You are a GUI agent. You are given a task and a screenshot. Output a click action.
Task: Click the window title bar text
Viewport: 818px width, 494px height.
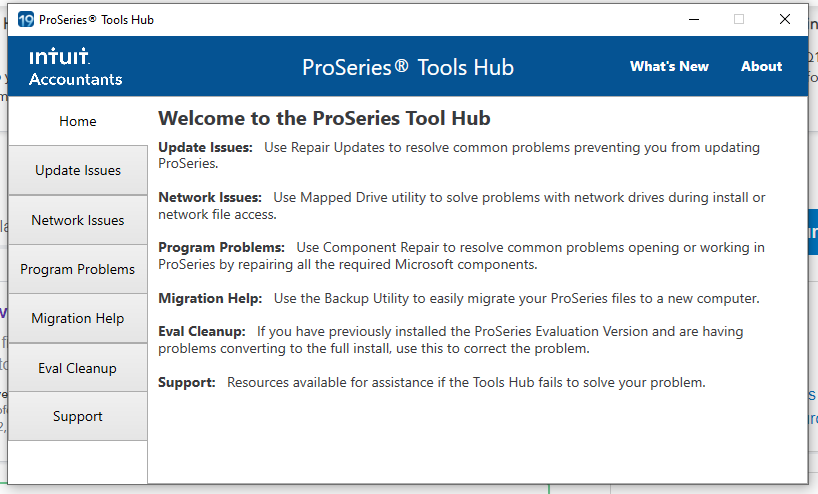pos(97,20)
